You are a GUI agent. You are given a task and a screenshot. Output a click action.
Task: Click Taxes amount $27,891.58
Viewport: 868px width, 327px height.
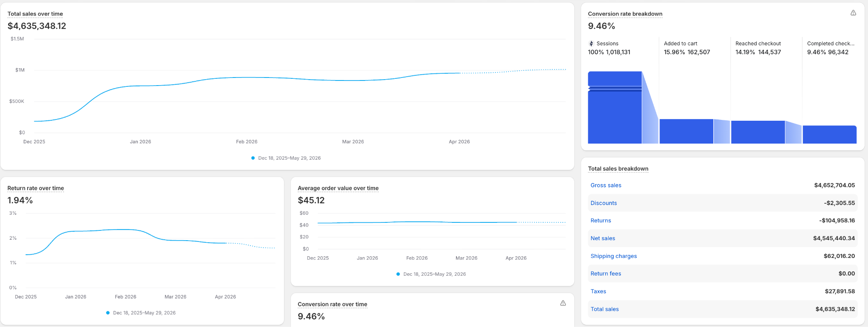[840, 291]
